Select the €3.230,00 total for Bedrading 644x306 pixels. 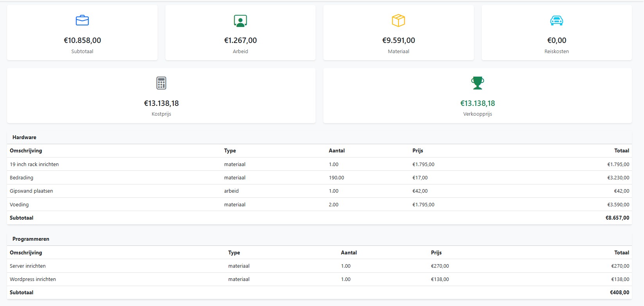[x=618, y=178]
